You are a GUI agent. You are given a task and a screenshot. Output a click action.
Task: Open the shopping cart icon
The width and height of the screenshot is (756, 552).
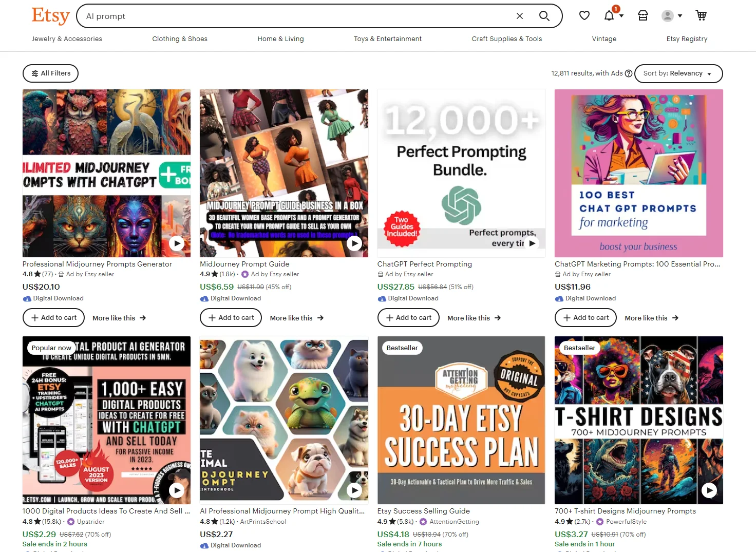click(x=701, y=15)
